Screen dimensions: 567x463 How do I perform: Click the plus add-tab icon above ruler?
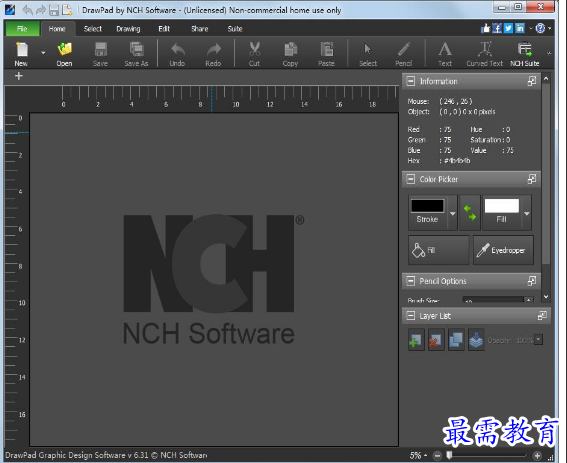(x=19, y=76)
